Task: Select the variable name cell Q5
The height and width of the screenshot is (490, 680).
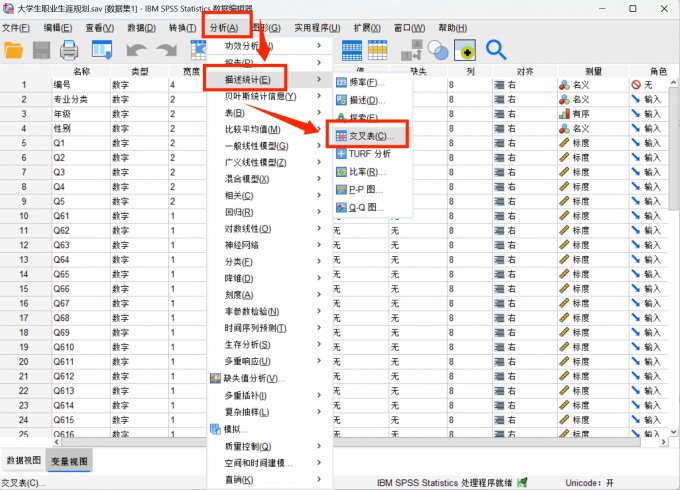Action: point(81,202)
